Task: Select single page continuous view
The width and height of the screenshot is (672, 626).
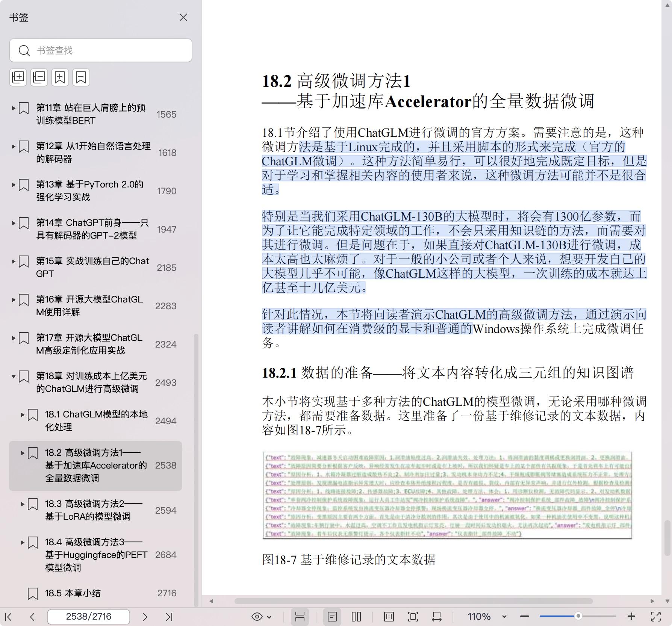Action: pyautogui.click(x=332, y=617)
